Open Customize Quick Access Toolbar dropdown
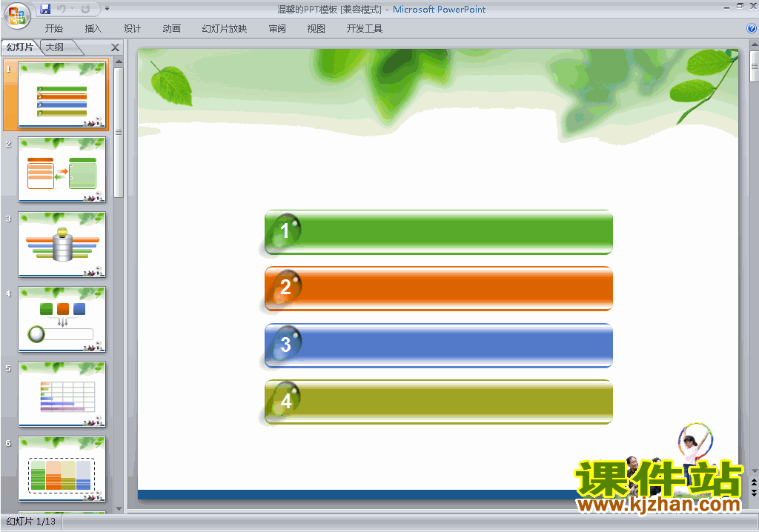 click(107, 9)
